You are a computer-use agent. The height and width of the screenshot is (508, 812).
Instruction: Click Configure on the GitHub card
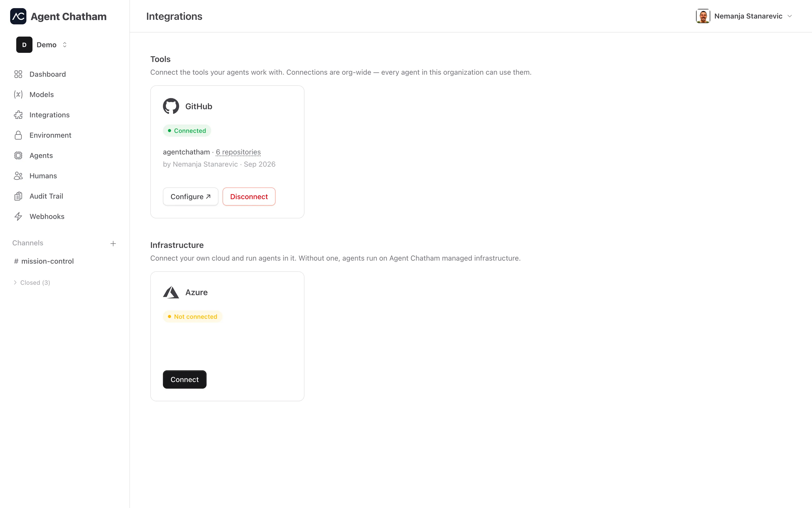coord(191,197)
